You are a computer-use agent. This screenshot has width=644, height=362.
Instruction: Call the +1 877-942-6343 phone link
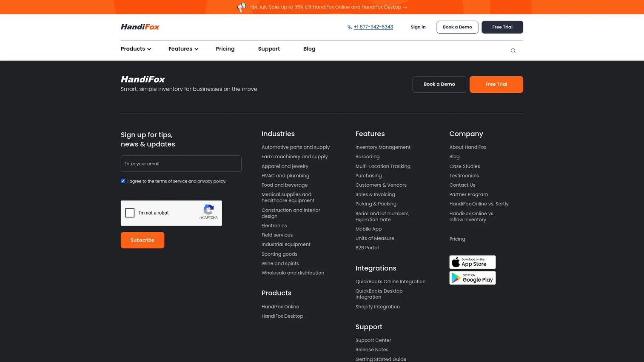[x=373, y=27]
